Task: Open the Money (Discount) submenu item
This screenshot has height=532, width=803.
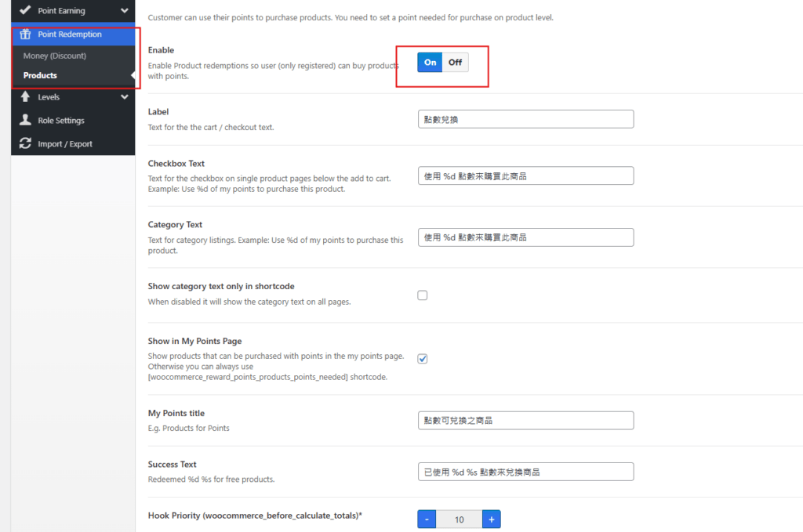Action: [x=55, y=56]
